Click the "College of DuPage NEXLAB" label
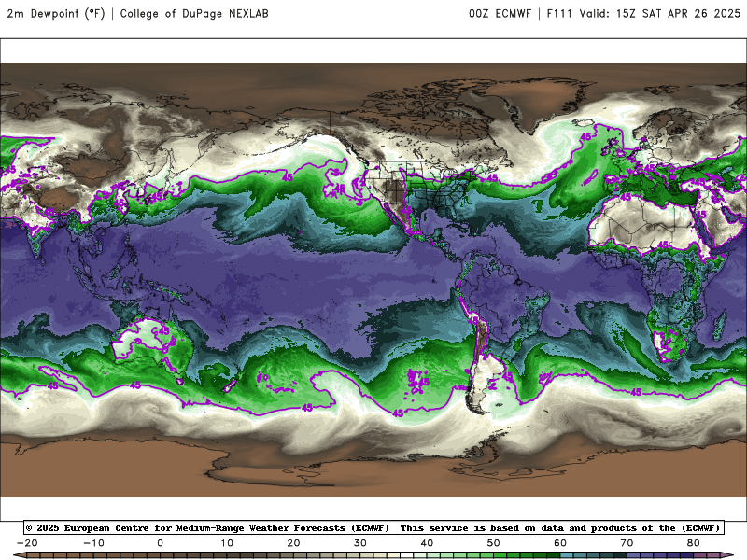This screenshot has height=560, width=747. [x=194, y=14]
